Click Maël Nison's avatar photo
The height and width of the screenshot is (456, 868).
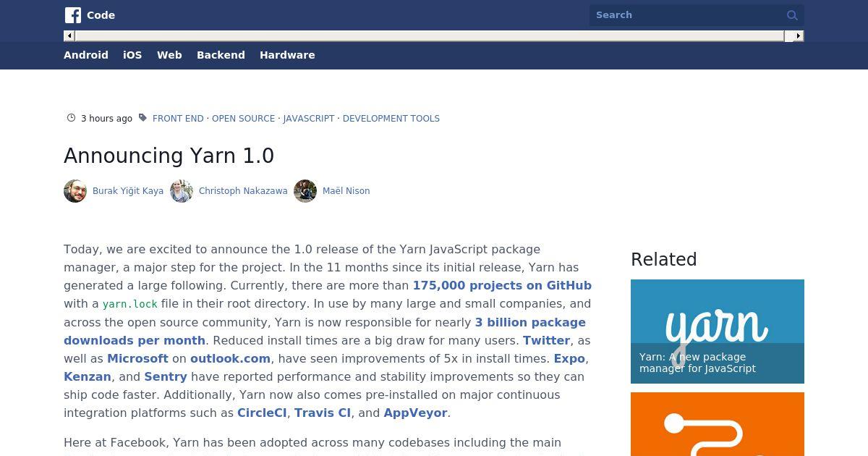coord(305,191)
